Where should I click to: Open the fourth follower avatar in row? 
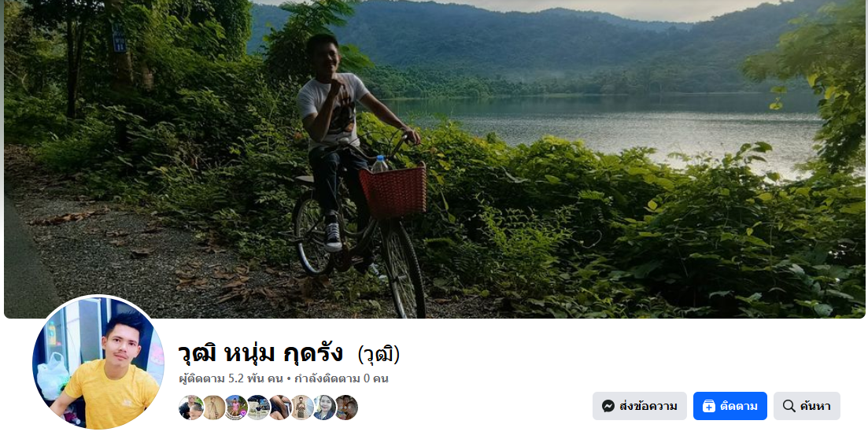point(257,408)
